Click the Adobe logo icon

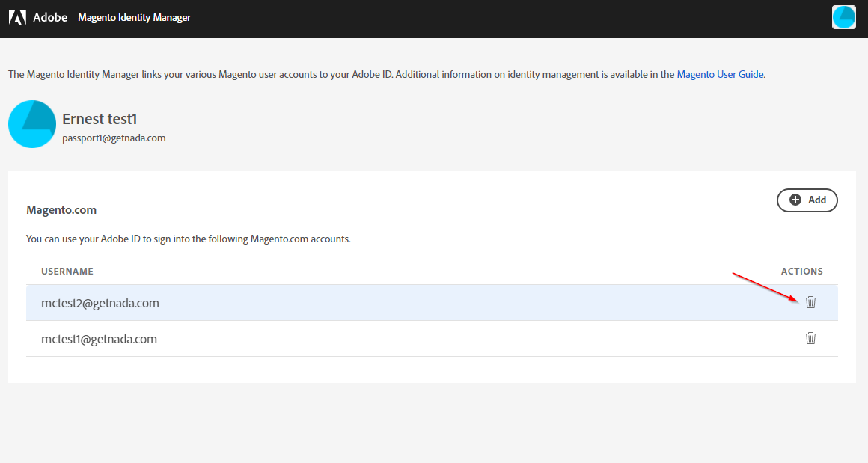click(17, 18)
